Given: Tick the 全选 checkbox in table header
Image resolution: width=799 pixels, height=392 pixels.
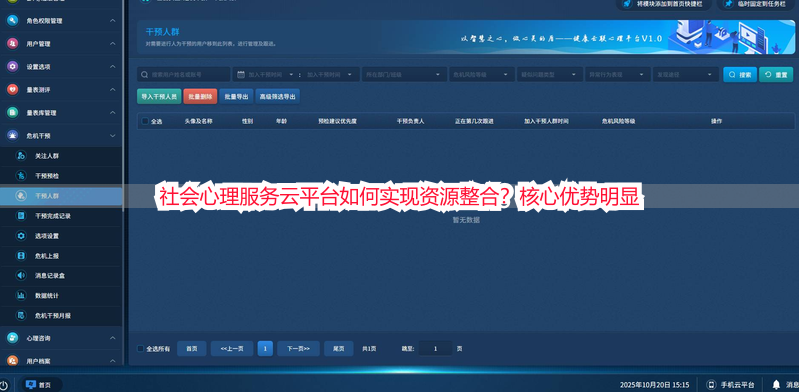Looking at the screenshot, I should (145, 121).
